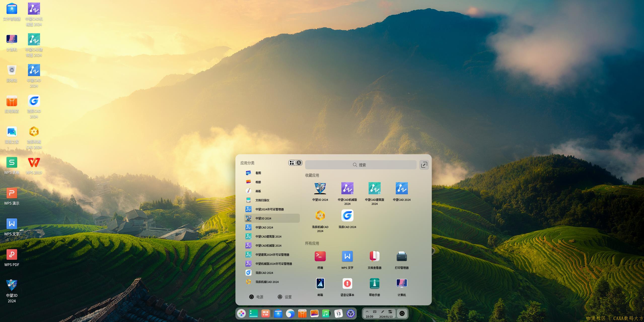Viewport: 644px width, 322px height.
Task: Open 中望3D 2024 in favorites grid
Action: coord(320,189)
